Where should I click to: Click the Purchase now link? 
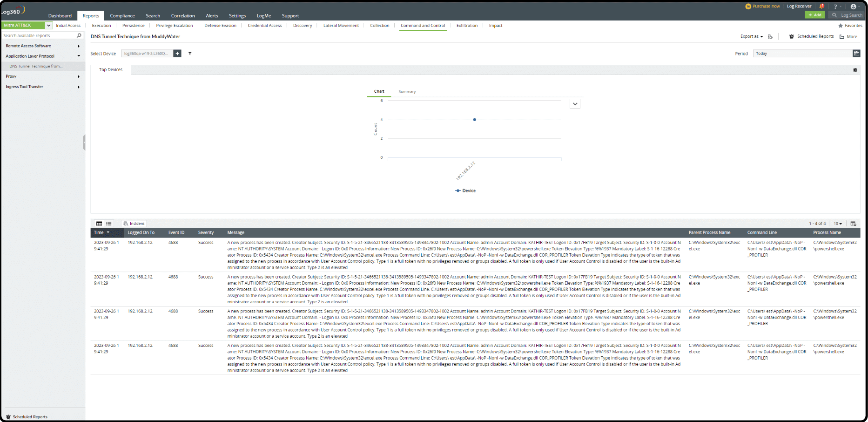click(x=766, y=7)
